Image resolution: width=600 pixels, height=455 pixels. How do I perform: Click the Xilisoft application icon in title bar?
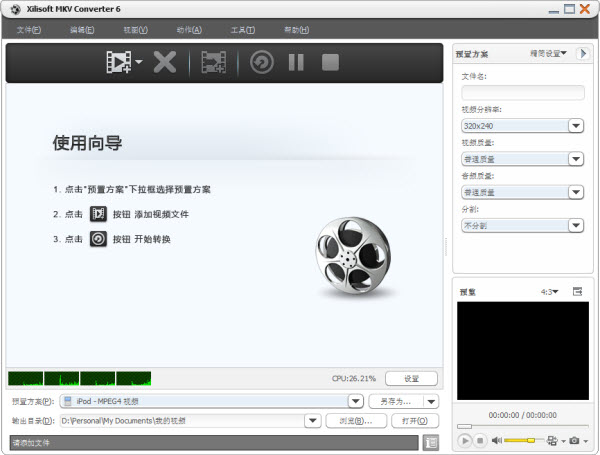point(15,9)
